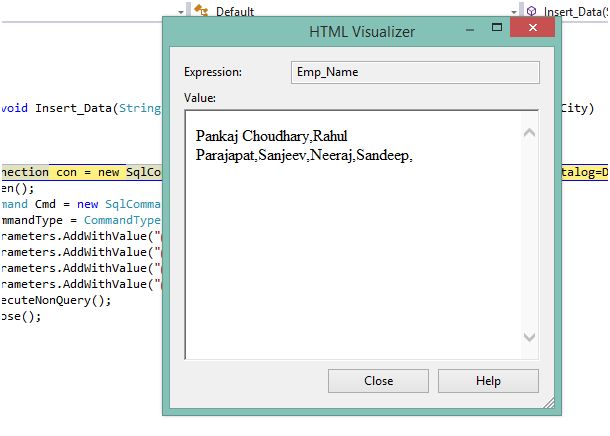Click the Insert_Data method cube icon
Screen dimensions: 610x436
click(x=531, y=11)
